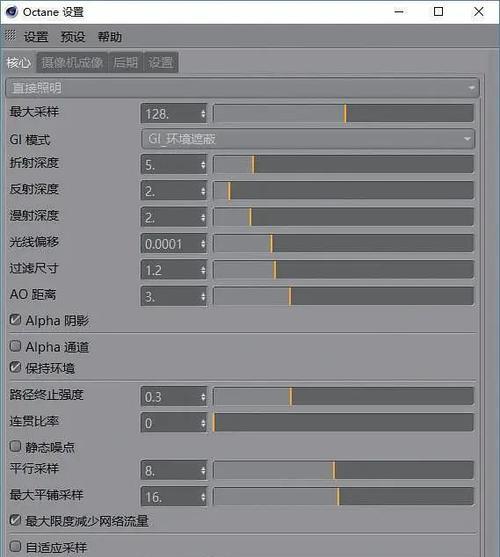The width and height of the screenshot is (500, 557).
Task: Click the 路径终止强度 slider
Action: click(343, 396)
